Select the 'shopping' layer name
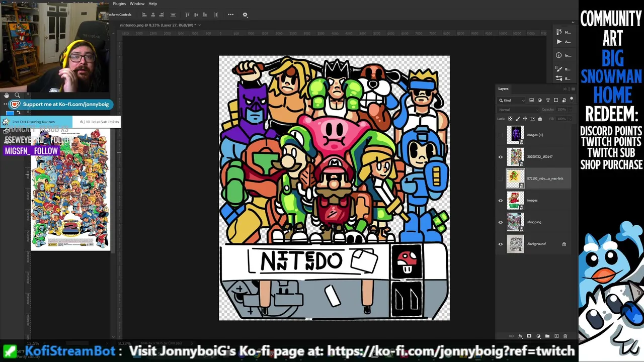Image resolution: width=644 pixels, height=362 pixels. point(534,222)
